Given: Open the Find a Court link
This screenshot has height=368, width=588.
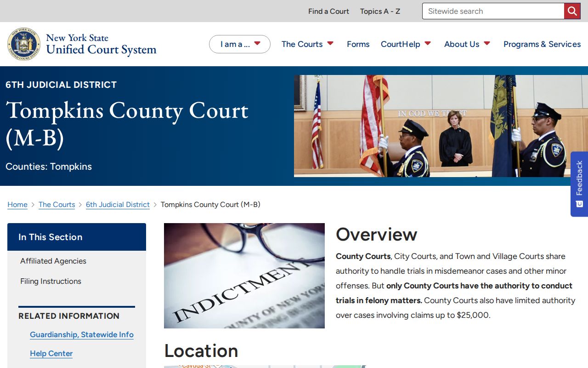Looking at the screenshot, I should coord(328,11).
